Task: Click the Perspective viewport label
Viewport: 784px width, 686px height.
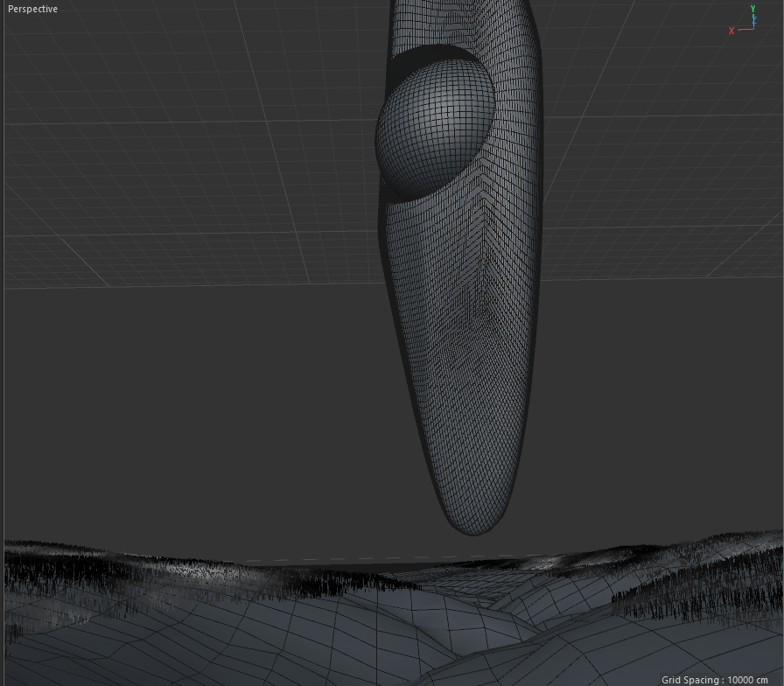Action: point(32,9)
